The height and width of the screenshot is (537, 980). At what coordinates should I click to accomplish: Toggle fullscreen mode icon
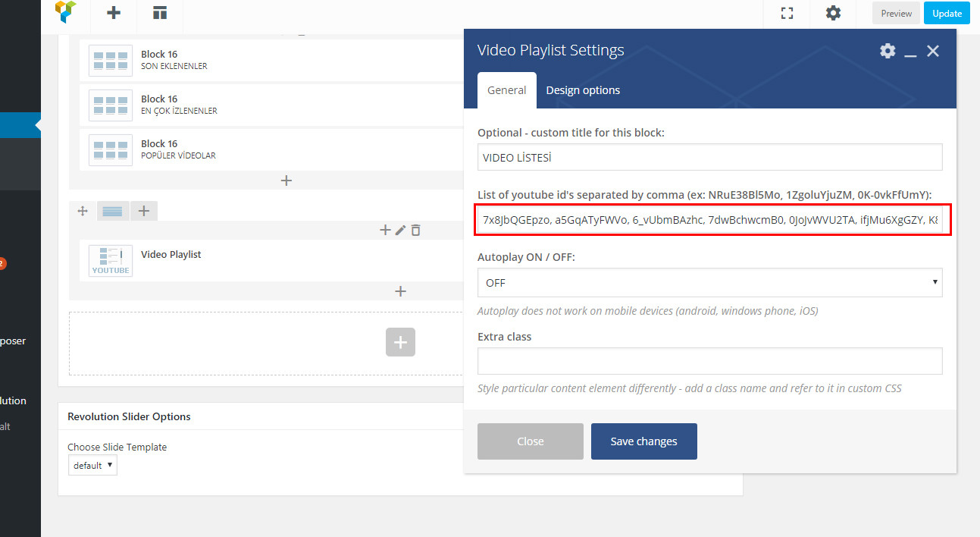pos(787,13)
